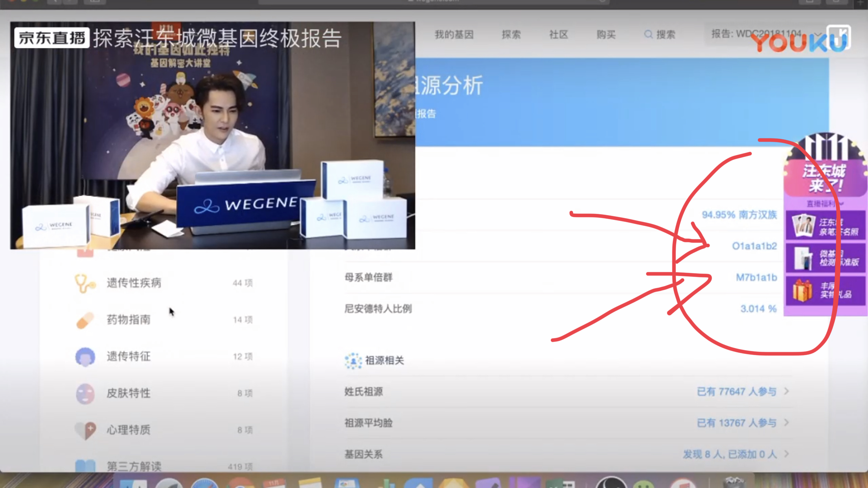This screenshot has height=488, width=868.
Task: Click the 京东直播 badge on video
Action: pyautogui.click(x=52, y=38)
